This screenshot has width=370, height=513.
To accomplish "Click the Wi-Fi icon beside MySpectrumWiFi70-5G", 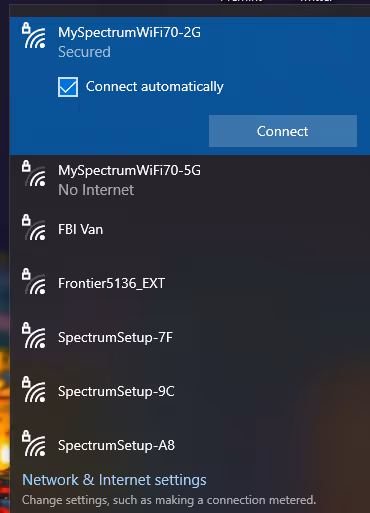I will (34, 174).
